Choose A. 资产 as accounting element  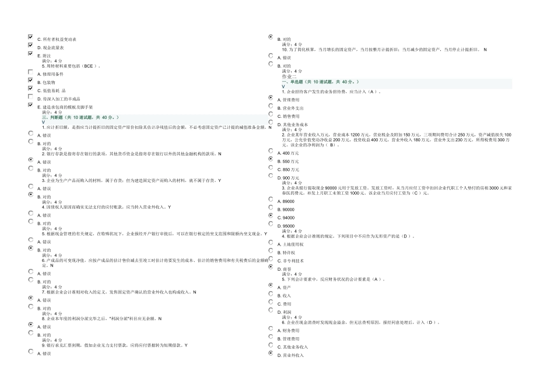[271, 285]
